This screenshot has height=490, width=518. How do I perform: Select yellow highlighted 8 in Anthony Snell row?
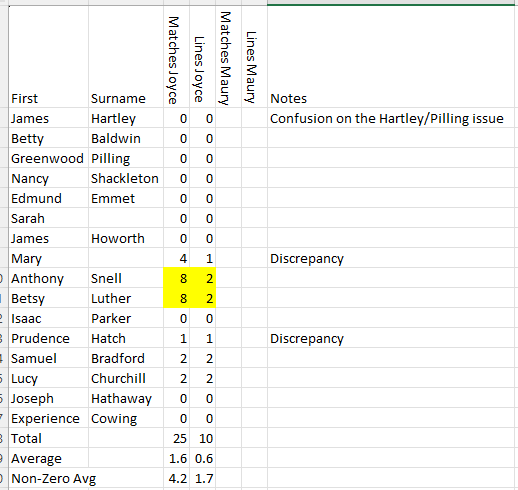[177, 278]
